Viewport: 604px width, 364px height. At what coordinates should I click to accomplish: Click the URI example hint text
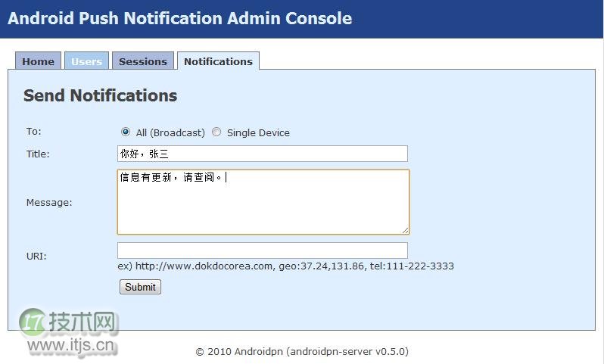point(286,266)
